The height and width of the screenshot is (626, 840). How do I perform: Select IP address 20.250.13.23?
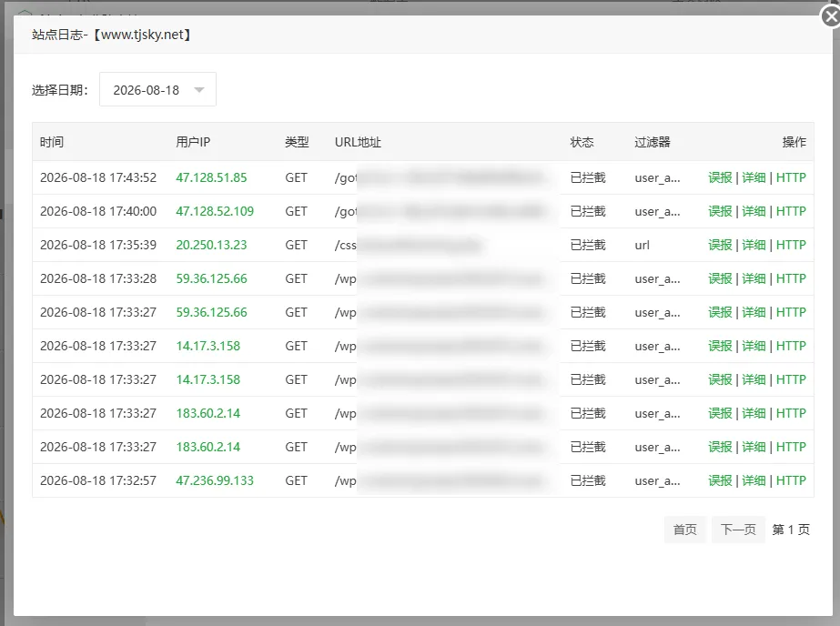point(212,246)
